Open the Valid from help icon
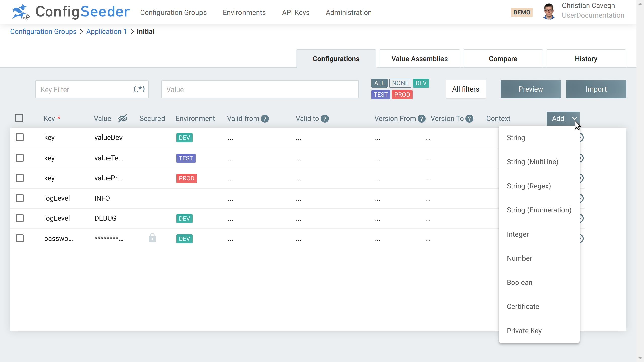Screen dimensions: 644x362 click(265, 118)
